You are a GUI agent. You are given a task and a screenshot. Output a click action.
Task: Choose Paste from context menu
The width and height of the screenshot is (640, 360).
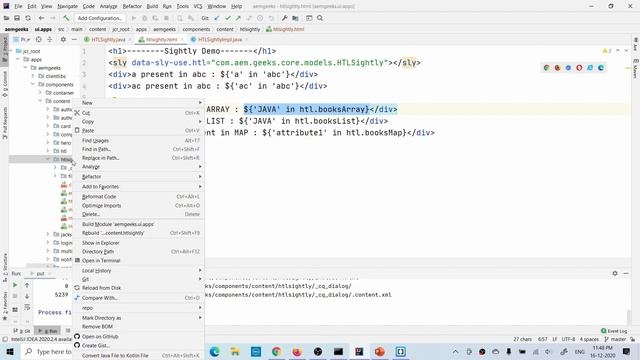click(138, 131)
